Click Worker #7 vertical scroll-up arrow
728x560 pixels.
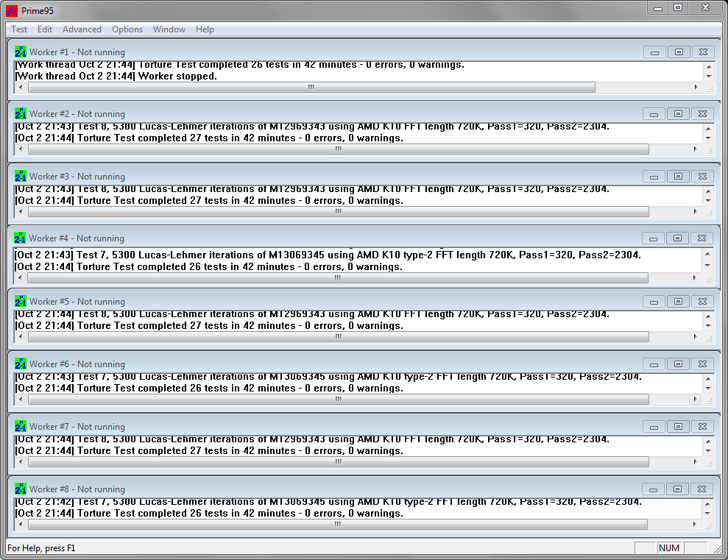click(x=709, y=441)
